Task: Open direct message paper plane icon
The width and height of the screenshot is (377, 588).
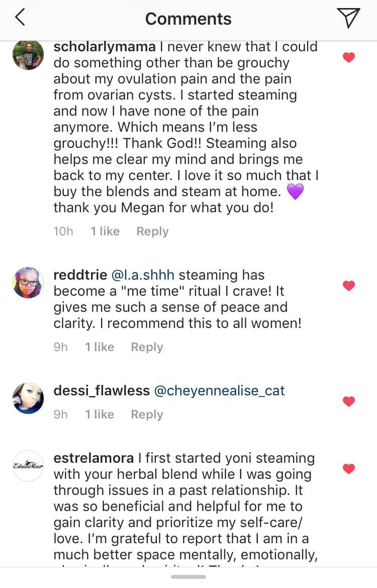Action: pyautogui.click(x=349, y=18)
